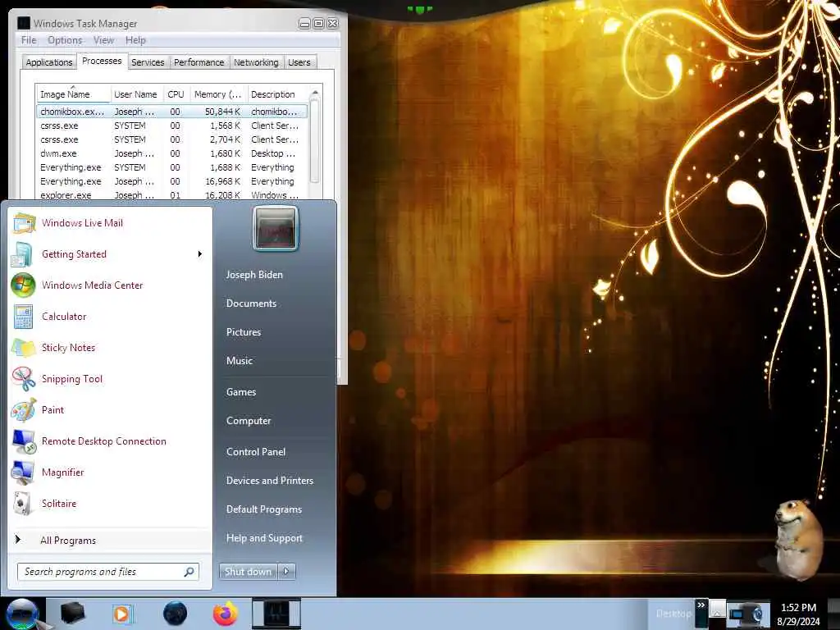Expand Getting Started submenu arrow

200,254
